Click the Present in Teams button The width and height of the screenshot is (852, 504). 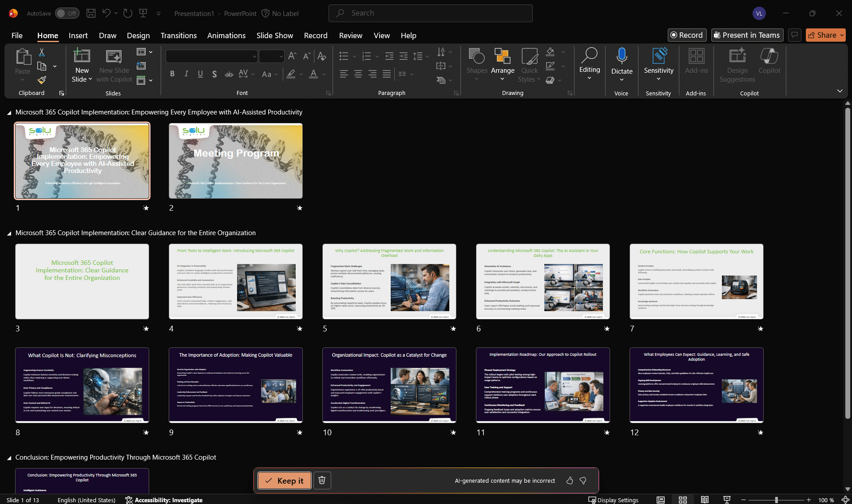(747, 35)
